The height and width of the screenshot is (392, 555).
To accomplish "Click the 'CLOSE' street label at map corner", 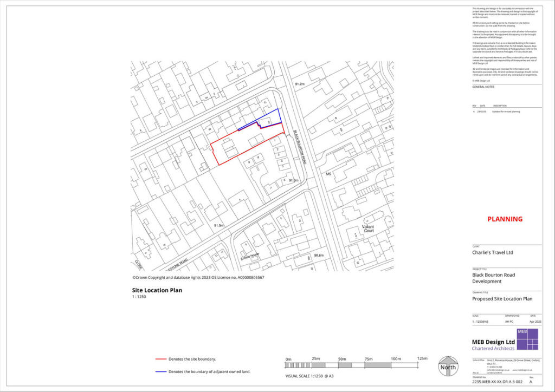I will click(x=138, y=264).
